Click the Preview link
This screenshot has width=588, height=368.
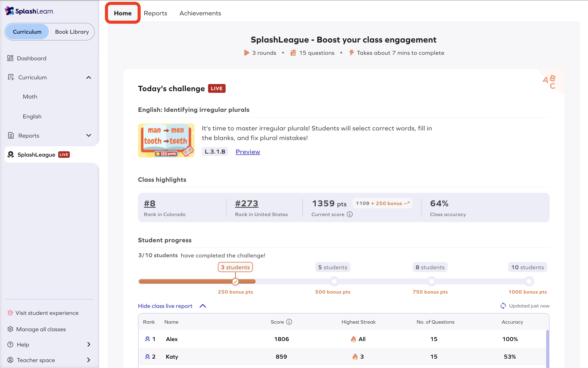click(x=248, y=152)
